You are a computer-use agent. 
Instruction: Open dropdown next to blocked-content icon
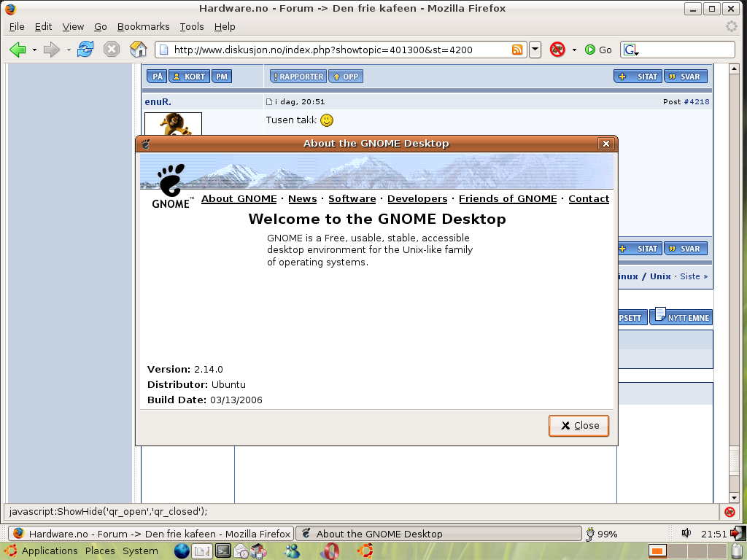click(574, 50)
